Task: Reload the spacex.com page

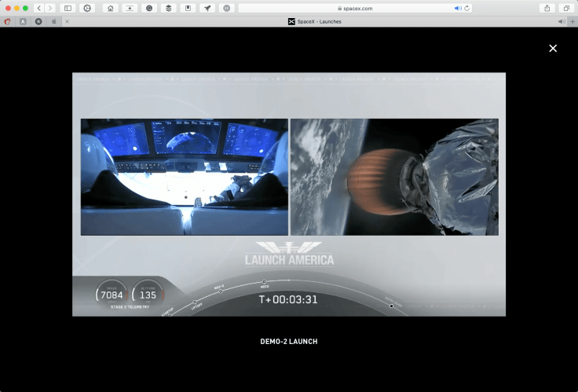Action: (x=467, y=8)
